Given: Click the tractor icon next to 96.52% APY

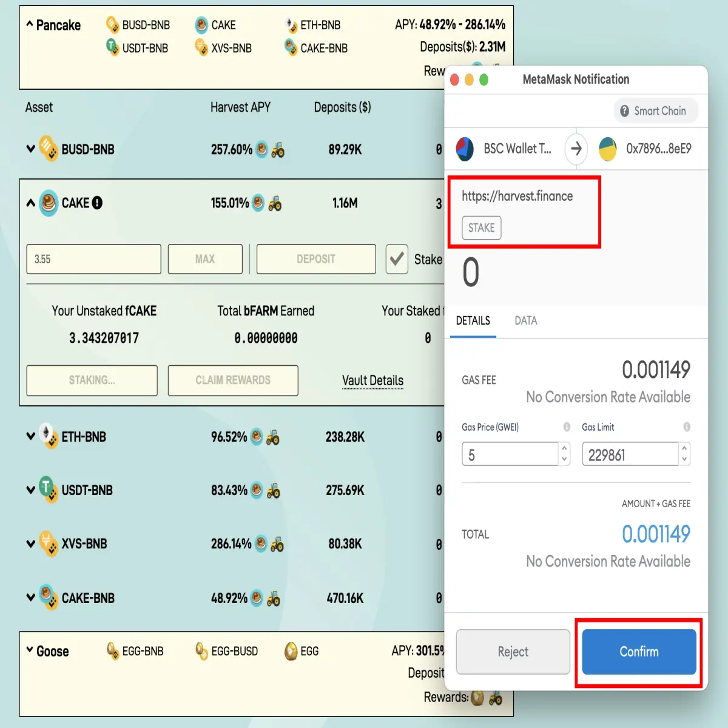Looking at the screenshot, I should pos(273,437).
